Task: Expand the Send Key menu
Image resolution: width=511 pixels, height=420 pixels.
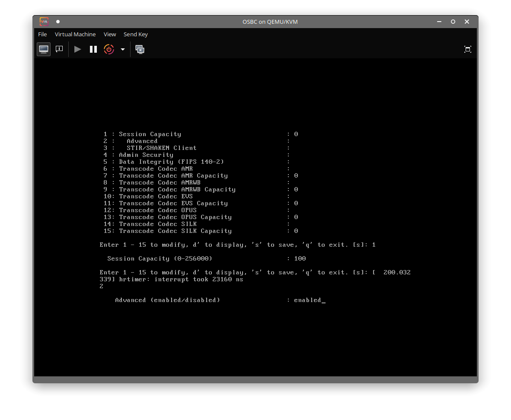Action: pos(136,35)
